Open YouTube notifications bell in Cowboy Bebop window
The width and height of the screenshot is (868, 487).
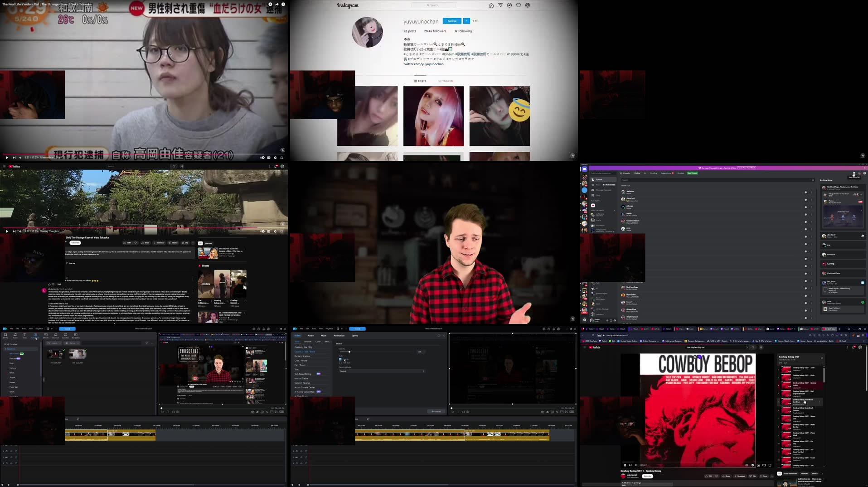(853, 347)
